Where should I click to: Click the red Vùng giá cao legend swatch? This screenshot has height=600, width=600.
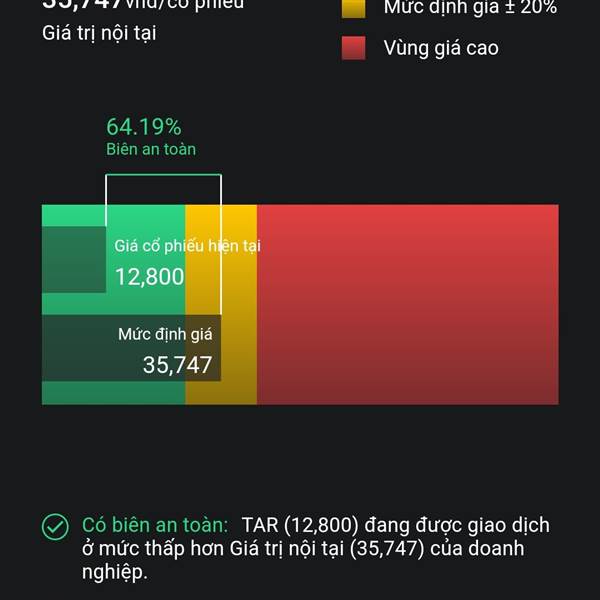pos(353,48)
